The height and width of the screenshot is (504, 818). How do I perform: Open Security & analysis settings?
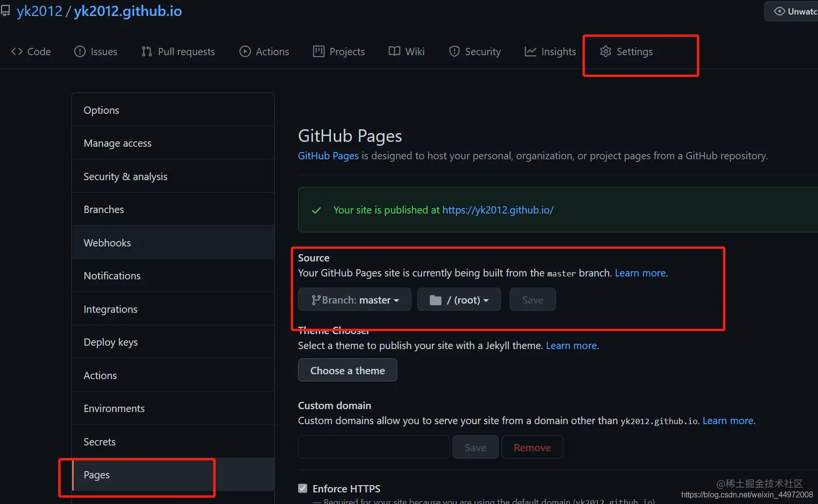click(x=173, y=176)
